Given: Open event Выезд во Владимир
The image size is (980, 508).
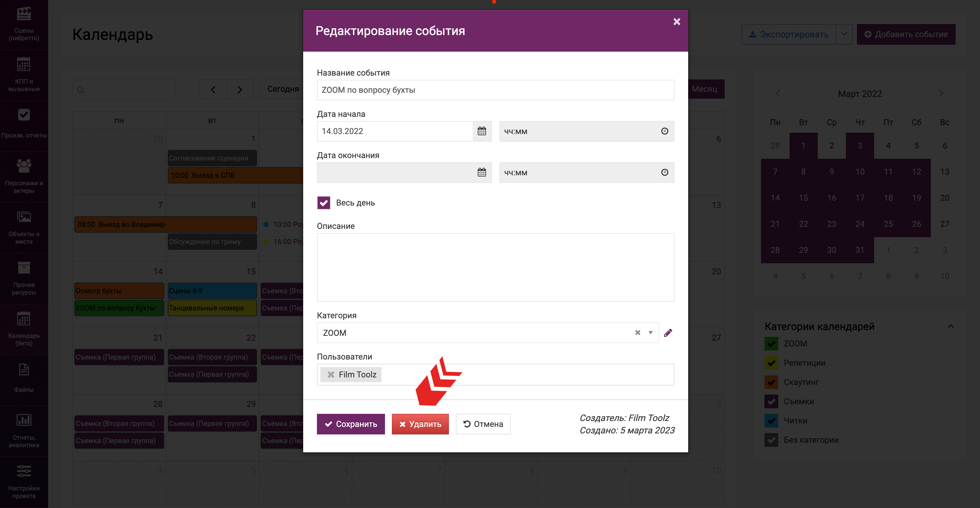Looking at the screenshot, I should pos(165,224).
